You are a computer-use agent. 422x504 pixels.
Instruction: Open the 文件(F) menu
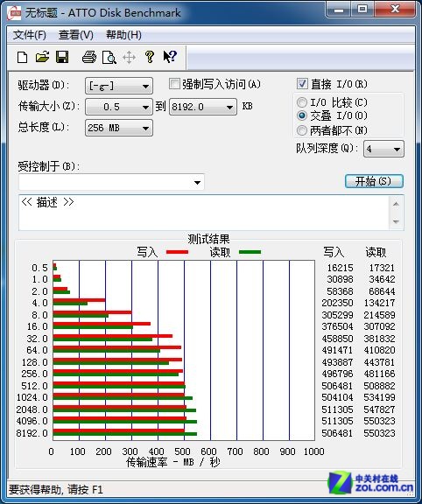point(30,35)
